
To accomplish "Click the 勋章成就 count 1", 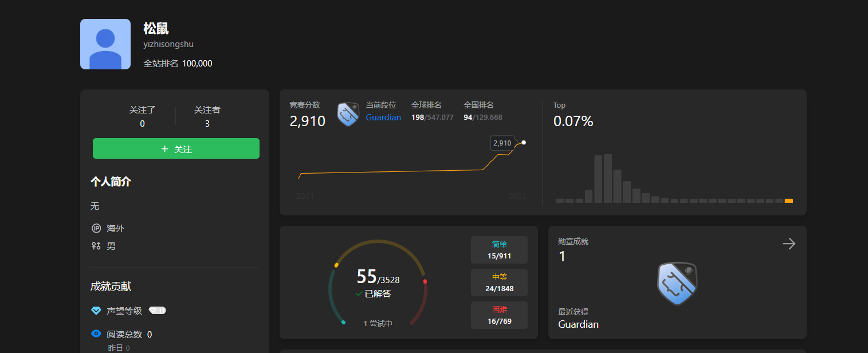I will coord(562,256).
